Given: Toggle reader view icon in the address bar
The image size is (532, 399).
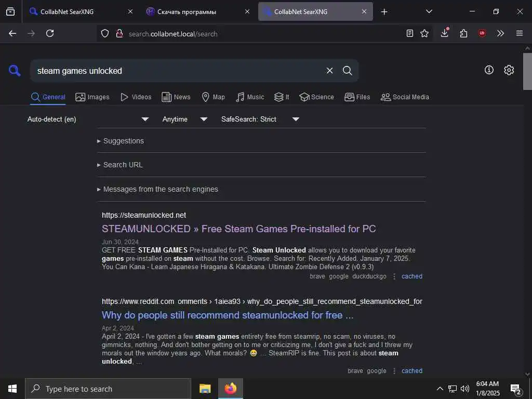Looking at the screenshot, I should [410, 33].
